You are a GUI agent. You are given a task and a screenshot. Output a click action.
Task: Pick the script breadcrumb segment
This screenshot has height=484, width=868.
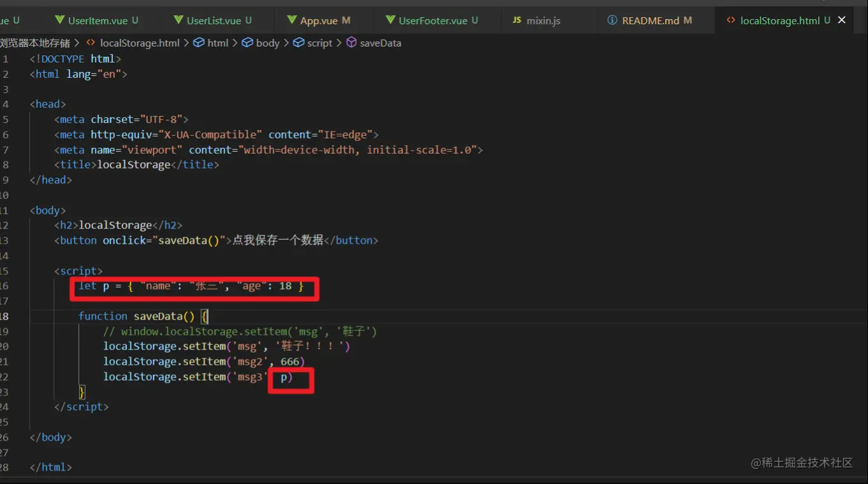[320, 43]
